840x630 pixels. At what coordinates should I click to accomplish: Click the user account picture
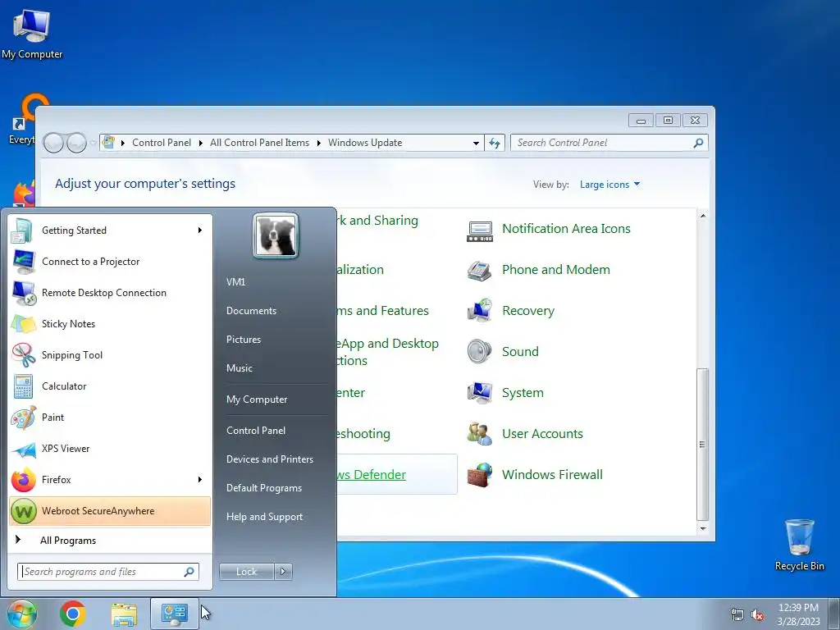pyautogui.click(x=276, y=236)
